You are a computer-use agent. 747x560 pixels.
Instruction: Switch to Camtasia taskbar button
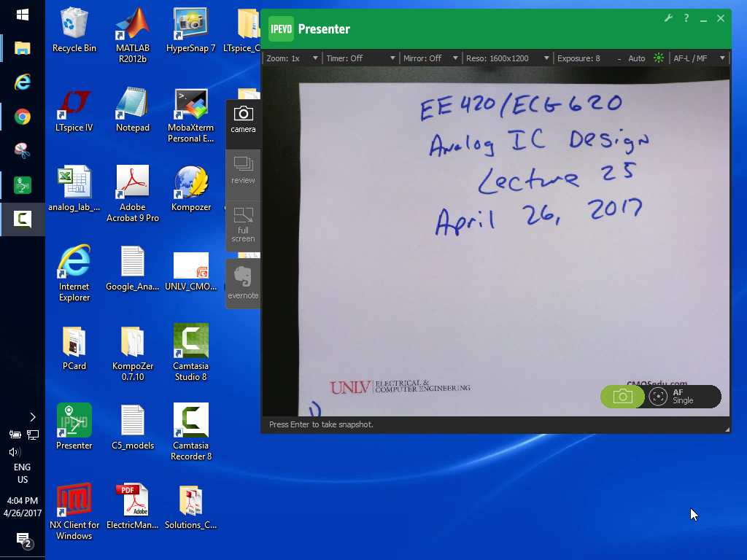23,219
